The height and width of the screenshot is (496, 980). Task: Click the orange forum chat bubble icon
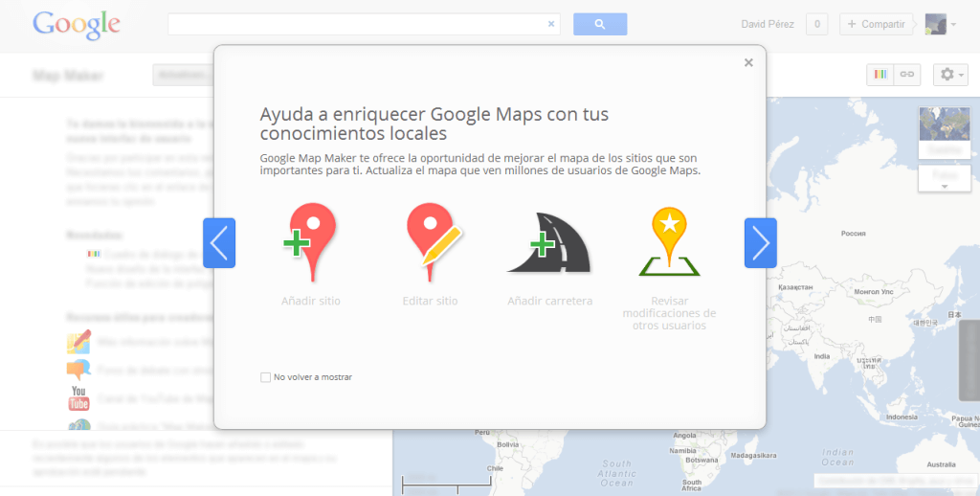coord(78,370)
